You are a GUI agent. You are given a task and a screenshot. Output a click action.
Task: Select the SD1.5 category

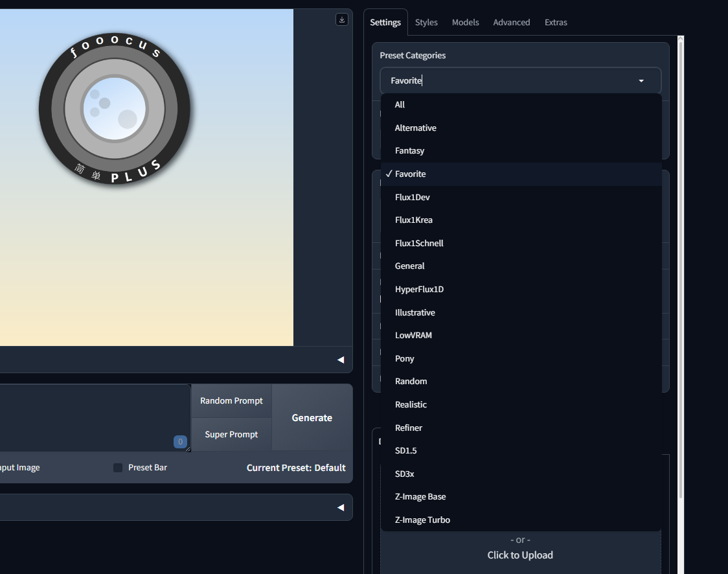521,450
